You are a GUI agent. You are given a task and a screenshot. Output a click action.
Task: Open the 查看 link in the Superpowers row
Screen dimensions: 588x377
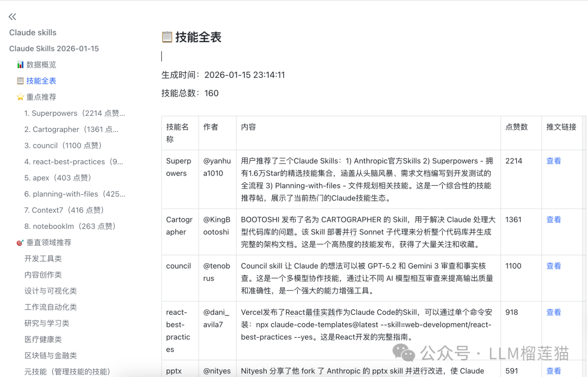pos(553,161)
